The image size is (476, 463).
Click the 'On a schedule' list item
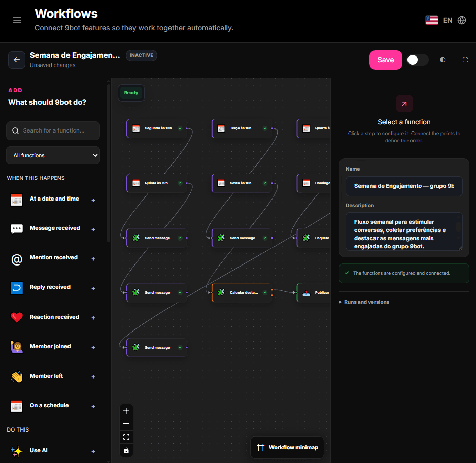click(x=53, y=406)
